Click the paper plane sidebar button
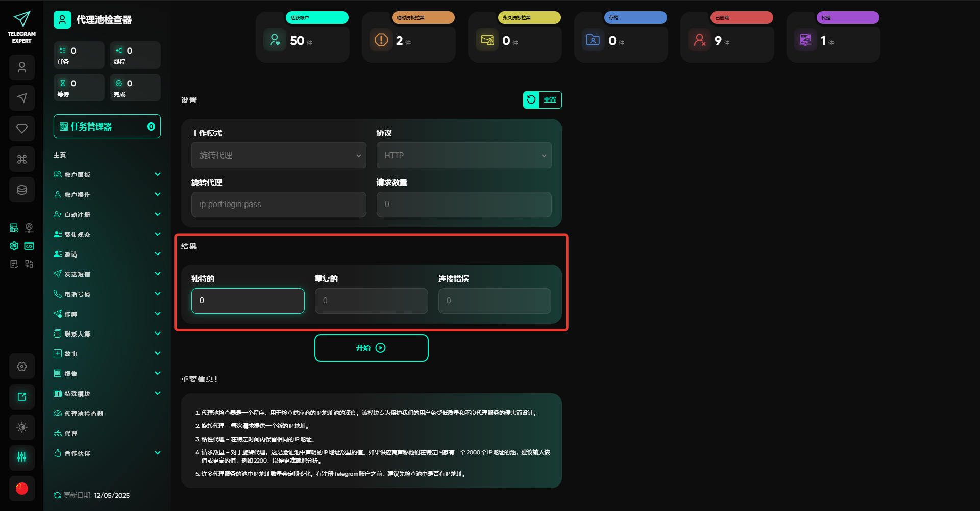Image resolution: width=980 pixels, height=511 pixels. pos(22,98)
